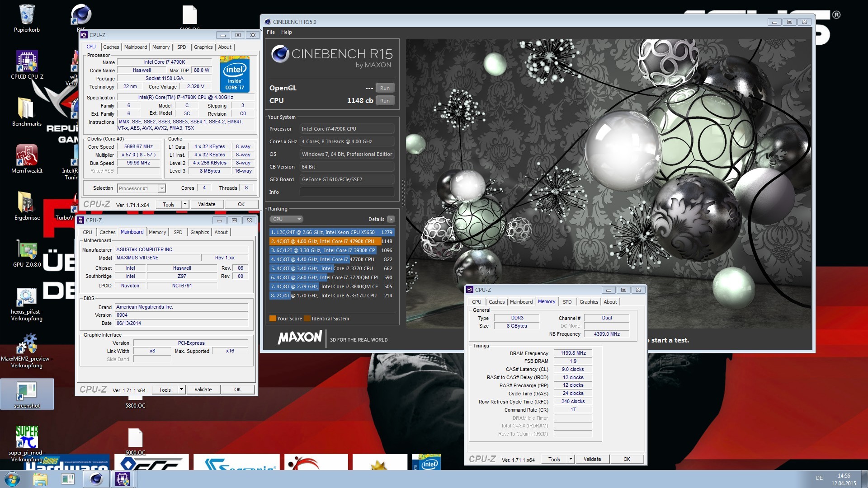This screenshot has height=488, width=868.
Task: Click the Windows Start orb
Action: [x=12, y=479]
